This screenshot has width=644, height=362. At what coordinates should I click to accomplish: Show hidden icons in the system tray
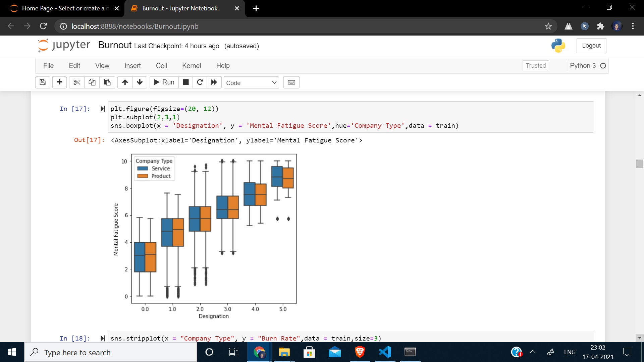[x=533, y=352]
